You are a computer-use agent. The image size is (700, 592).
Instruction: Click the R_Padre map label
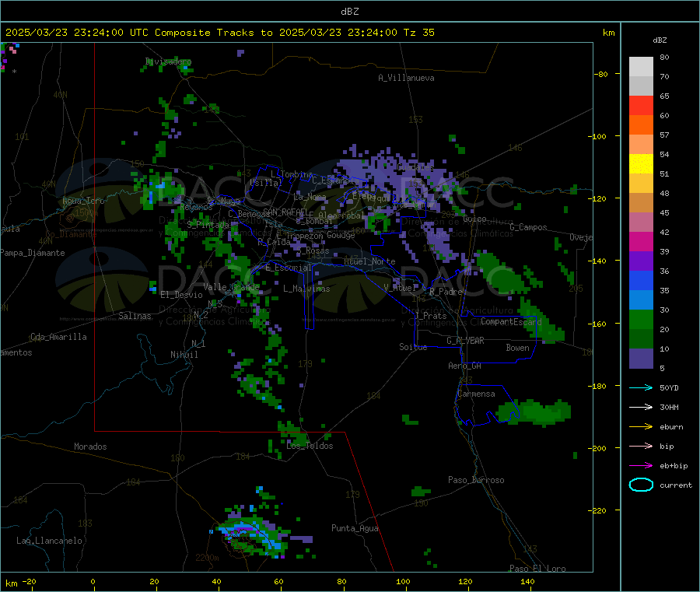click(x=446, y=292)
